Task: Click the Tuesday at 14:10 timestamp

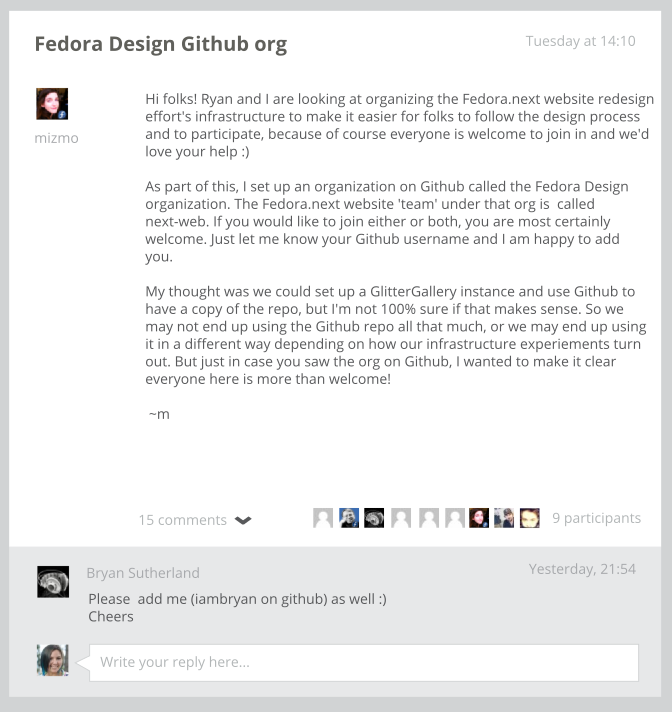Action: point(580,41)
